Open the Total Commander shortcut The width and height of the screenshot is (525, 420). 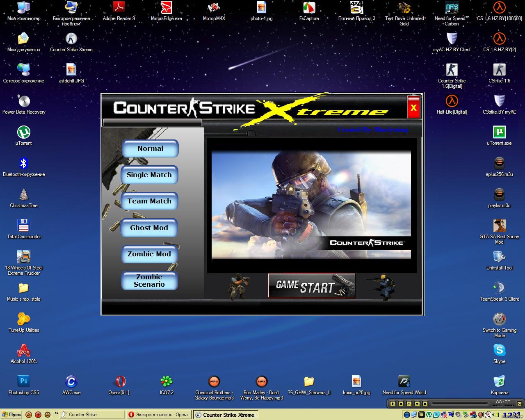pos(24,229)
